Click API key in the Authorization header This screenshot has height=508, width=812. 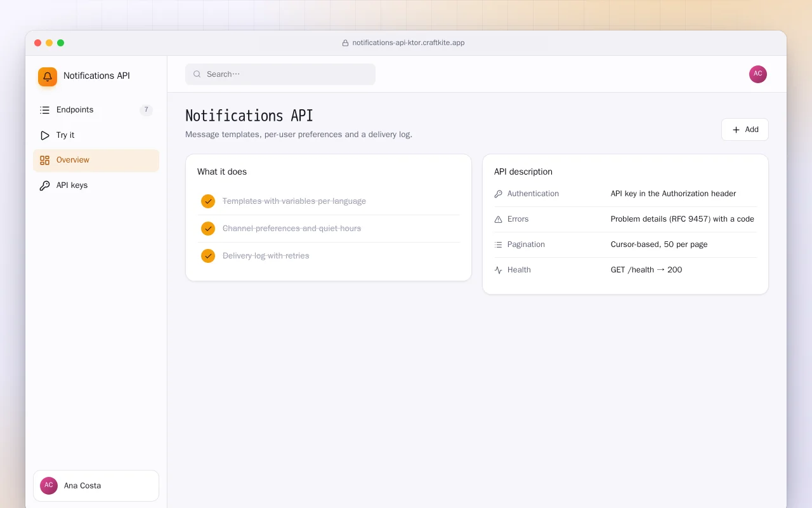673,194
